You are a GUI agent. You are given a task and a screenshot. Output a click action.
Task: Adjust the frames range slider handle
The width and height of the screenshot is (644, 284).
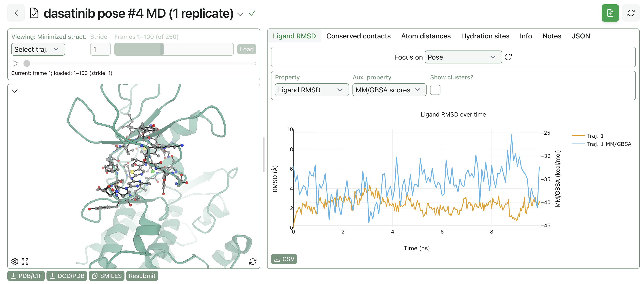click(162, 49)
